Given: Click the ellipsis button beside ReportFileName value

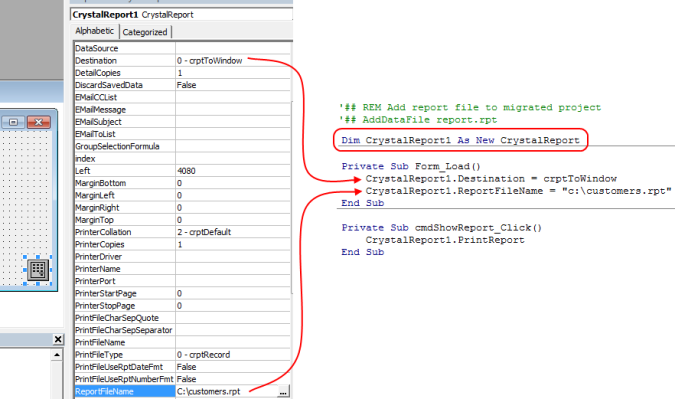Looking at the screenshot, I should click(283, 392).
